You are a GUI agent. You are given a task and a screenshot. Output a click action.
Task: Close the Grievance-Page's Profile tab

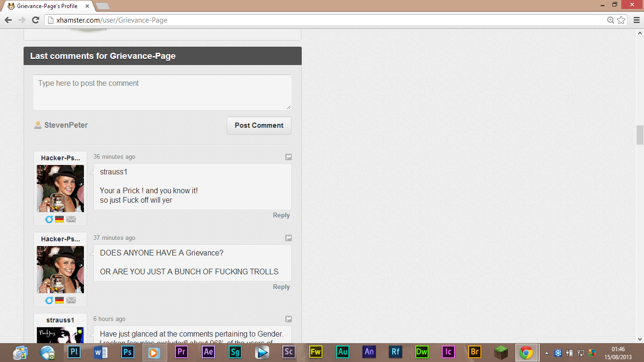tap(87, 6)
